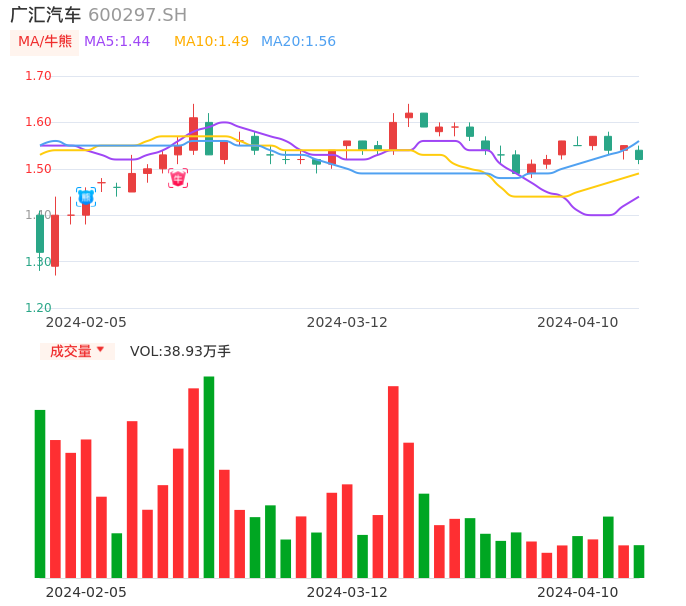Click the MA5:1.44 legend label
Screen dimensions: 686x606
[x=117, y=42]
